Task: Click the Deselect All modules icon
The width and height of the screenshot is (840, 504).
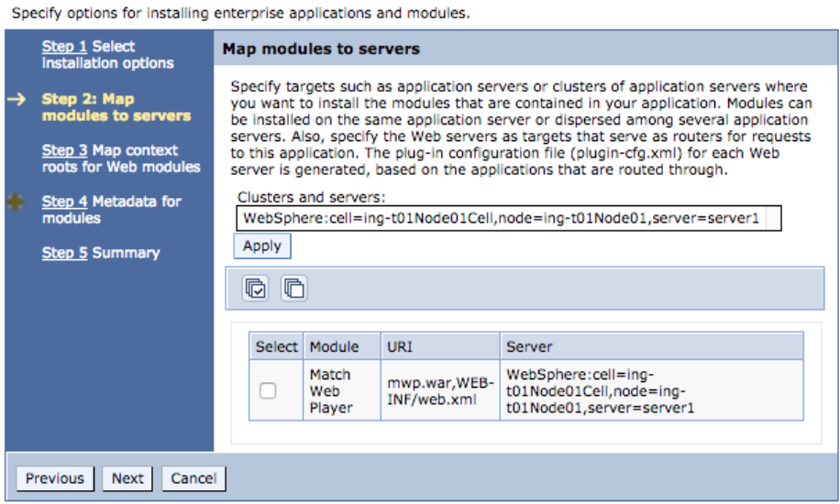Action: click(294, 289)
